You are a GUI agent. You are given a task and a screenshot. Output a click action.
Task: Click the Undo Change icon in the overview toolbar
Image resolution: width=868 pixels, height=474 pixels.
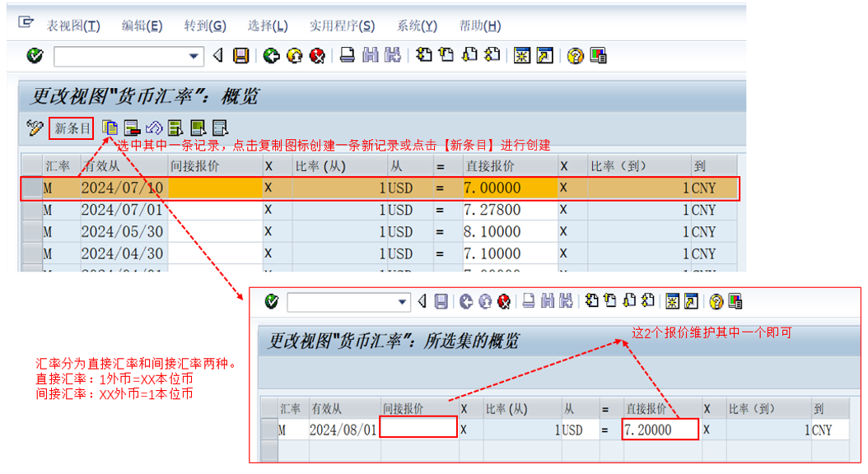154,128
